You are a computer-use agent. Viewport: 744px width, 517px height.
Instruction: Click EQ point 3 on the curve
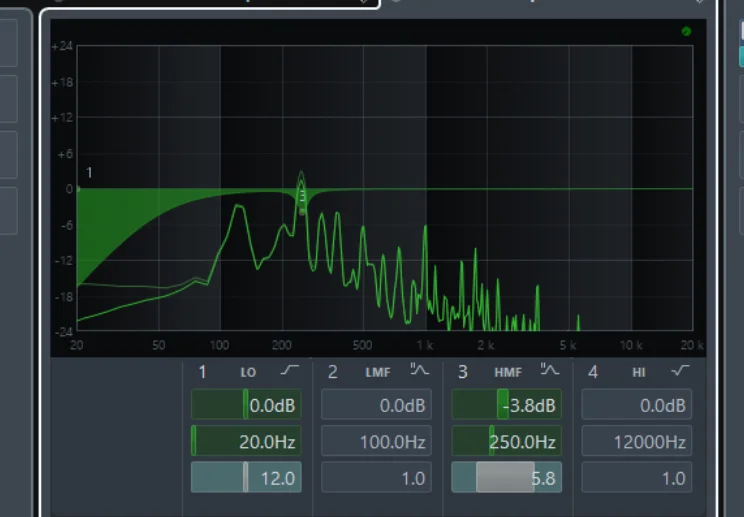coord(302,212)
